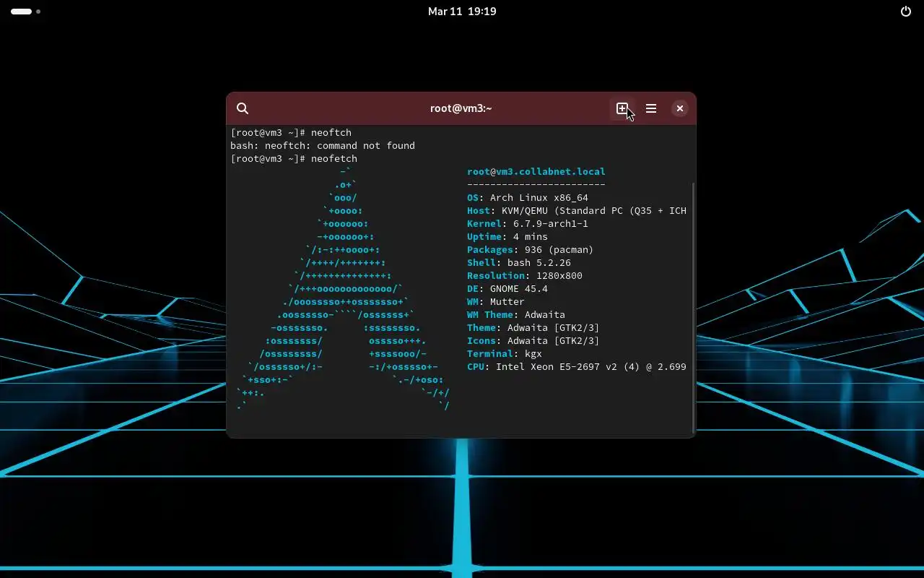The width and height of the screenshot is (924, 578).
Task: Click the Shell value 'bash 5.2.26'
Action: [539, 263]
